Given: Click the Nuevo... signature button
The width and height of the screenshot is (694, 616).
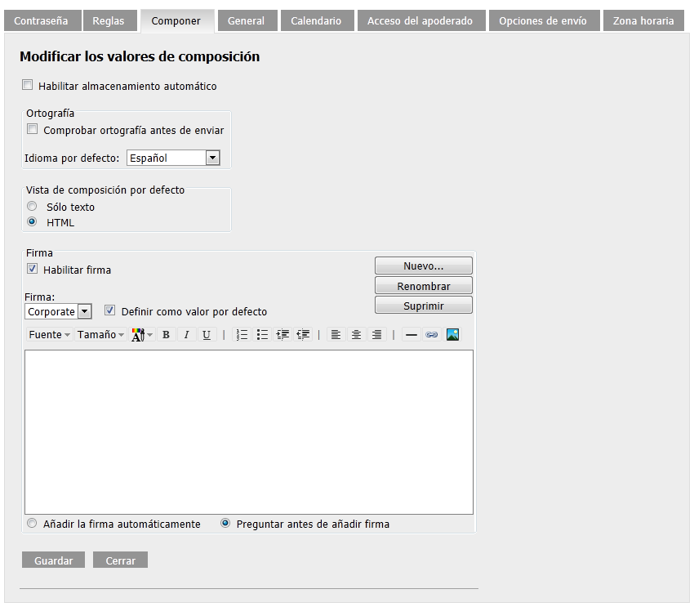Looking at the screenshot, I should coord(424,266).
